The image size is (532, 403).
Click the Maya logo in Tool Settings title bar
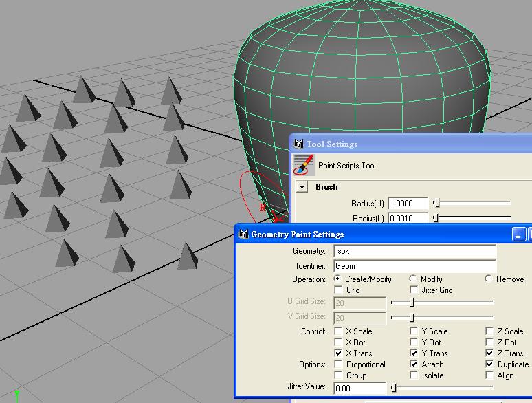[298, 144]
